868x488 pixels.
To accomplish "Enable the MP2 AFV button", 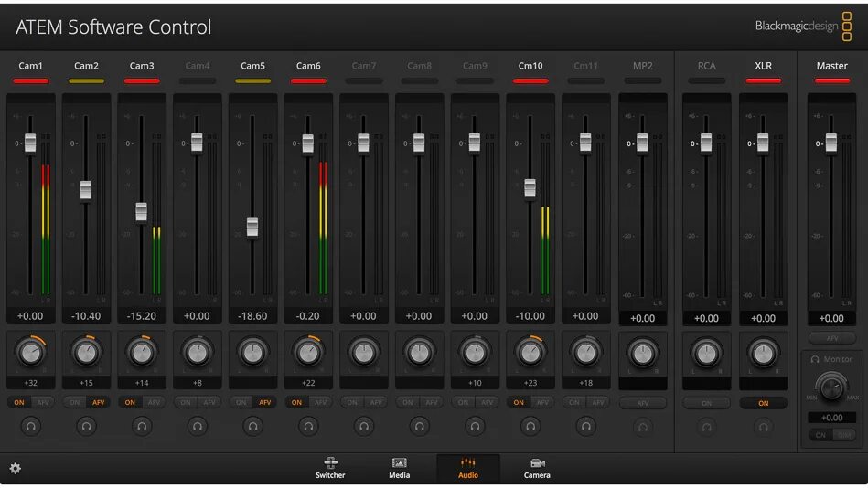I will pos(643,403).
